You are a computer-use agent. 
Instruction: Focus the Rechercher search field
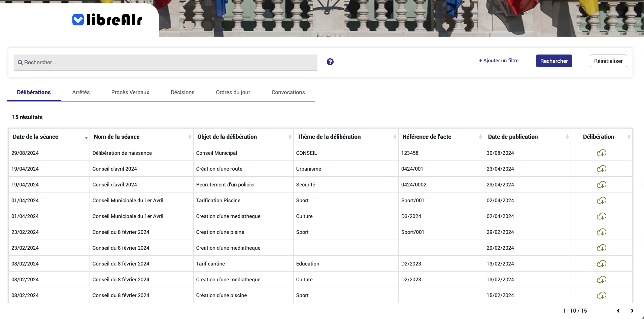point(165,63)
